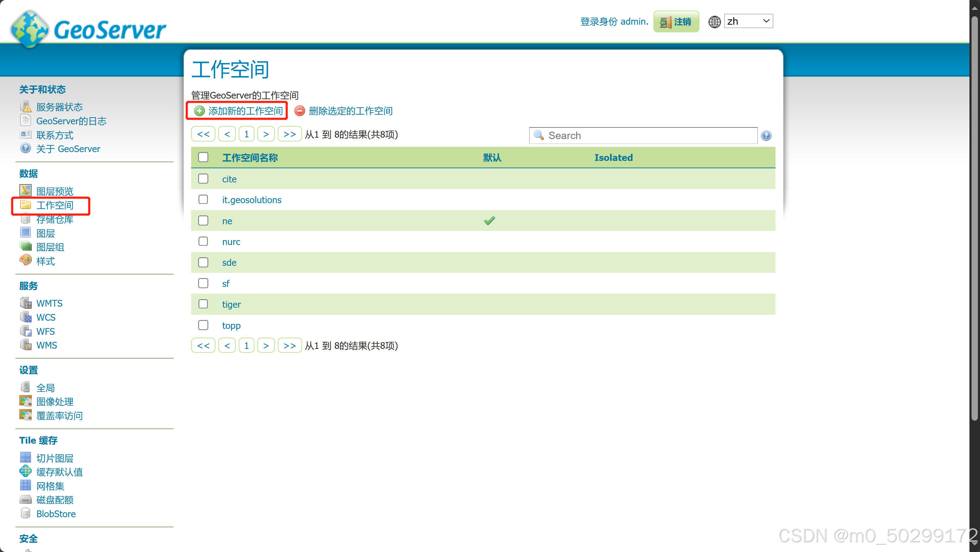
Task: Open the server status warning icon
Action: (x=25, y=107)
